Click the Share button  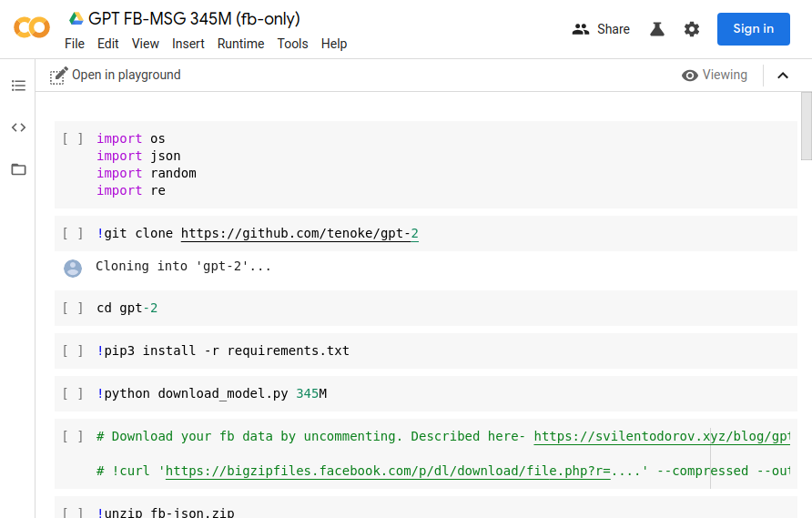tap(601, 29)
